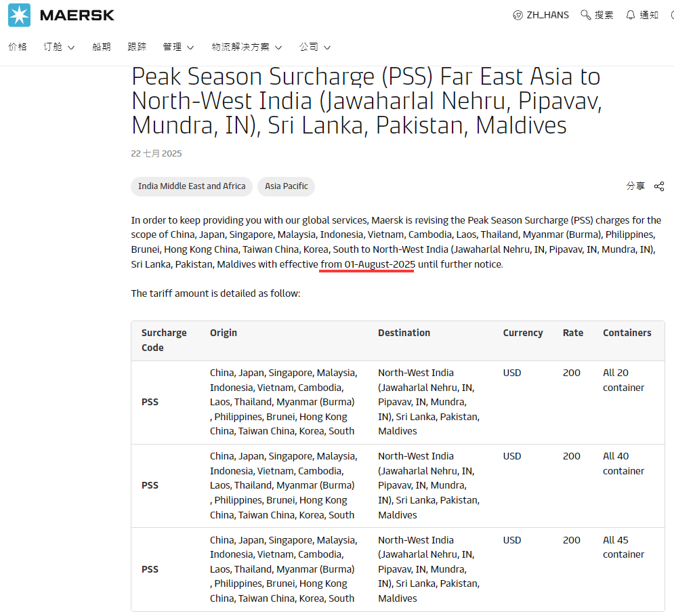
Task: Click the share network icon
Action: [659, 186]
